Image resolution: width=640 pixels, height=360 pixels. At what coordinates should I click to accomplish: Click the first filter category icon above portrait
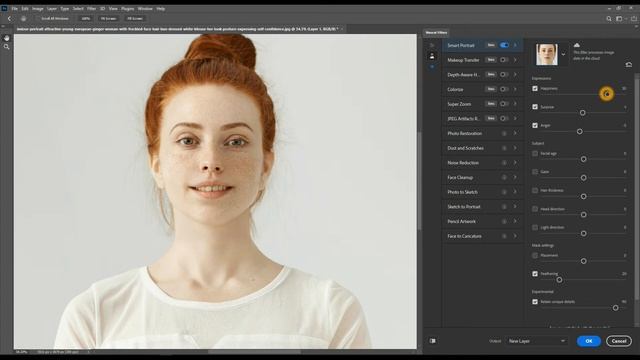tap(432, 45)
